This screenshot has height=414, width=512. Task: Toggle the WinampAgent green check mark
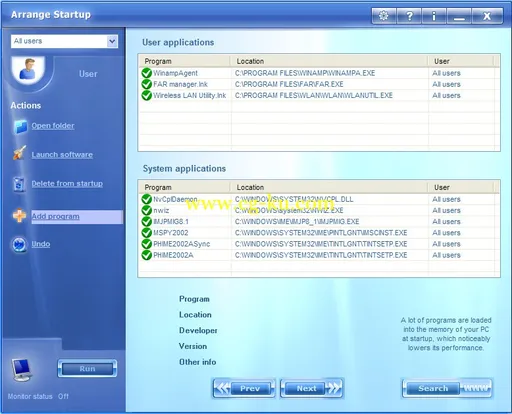coord(147,73)
